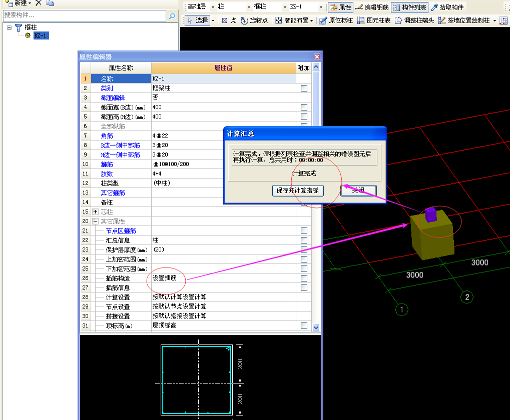Open 图元柱表 (Column Table) tool
The width and height of the screenshot is (510, 420).
[374, 20]
